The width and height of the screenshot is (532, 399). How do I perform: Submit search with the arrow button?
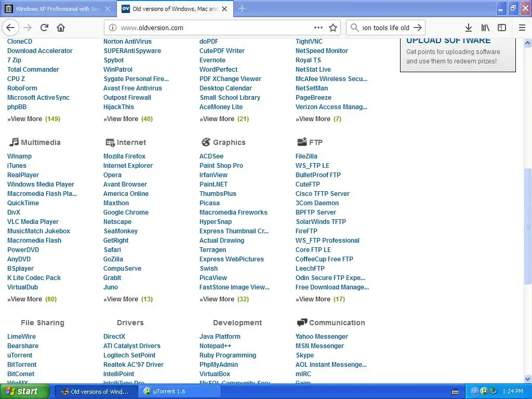pyautogui.click(x=418, y=28)
